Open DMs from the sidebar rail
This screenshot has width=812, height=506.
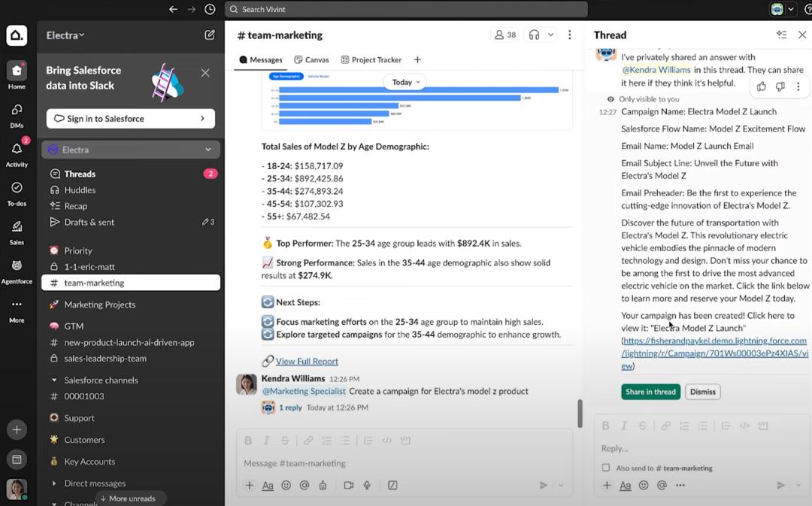pyautogui.click(x=17, y=114)
